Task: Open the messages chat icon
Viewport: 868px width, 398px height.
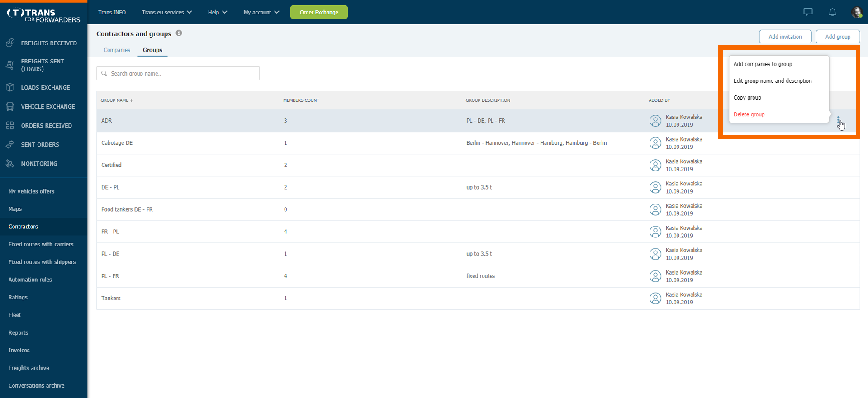Action: (x=808, y=12)
